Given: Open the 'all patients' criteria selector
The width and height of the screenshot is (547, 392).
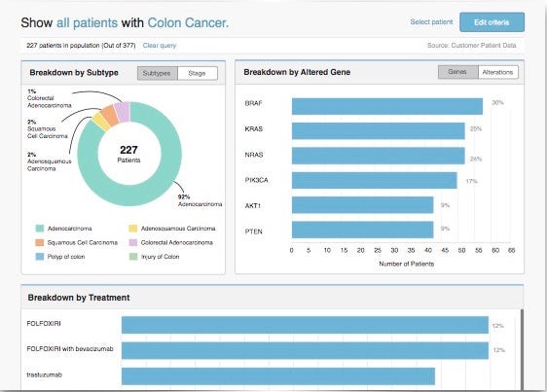Looking at the screenshot, I should (x=87, y=23).
